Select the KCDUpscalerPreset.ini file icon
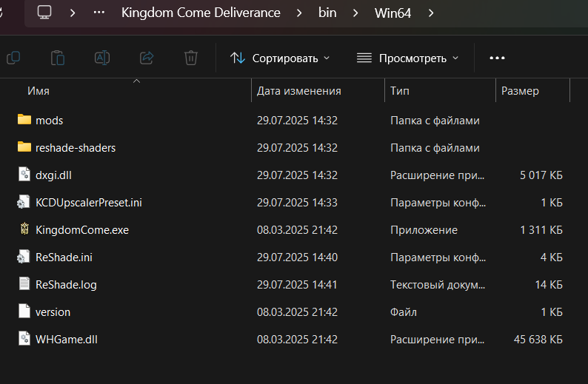Image resolution: width=588 pixels, height=384 pixels. [24, 201]
